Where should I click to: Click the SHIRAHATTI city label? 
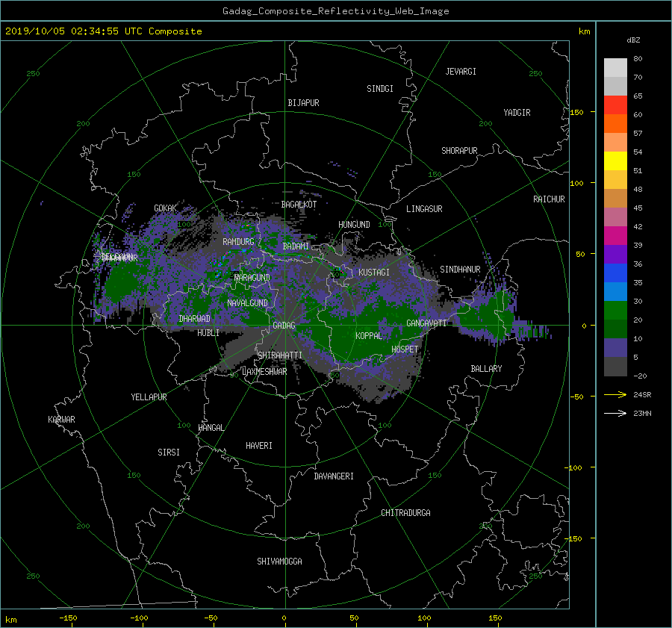280,355
